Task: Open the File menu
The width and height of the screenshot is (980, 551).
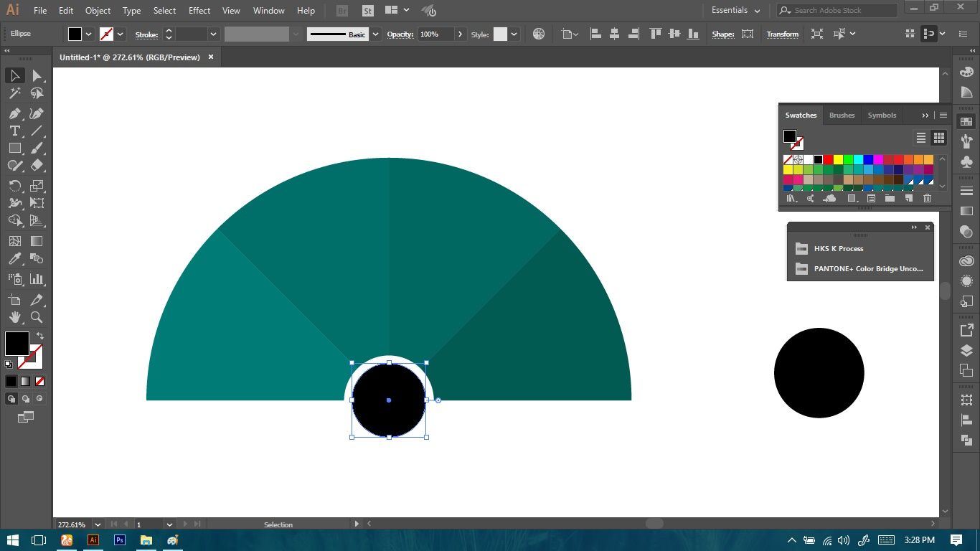Action: (40, 11)
